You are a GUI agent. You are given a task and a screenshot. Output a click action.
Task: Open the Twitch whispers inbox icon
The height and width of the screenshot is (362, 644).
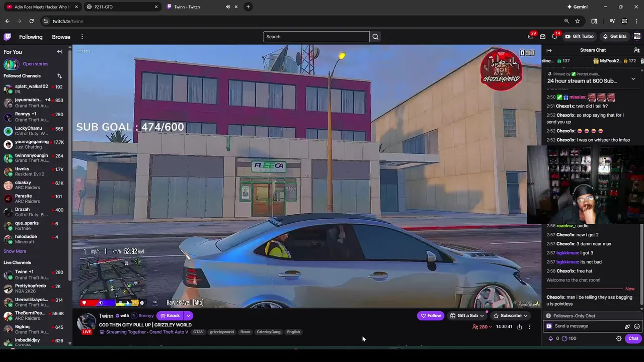[x=543, y=36]
